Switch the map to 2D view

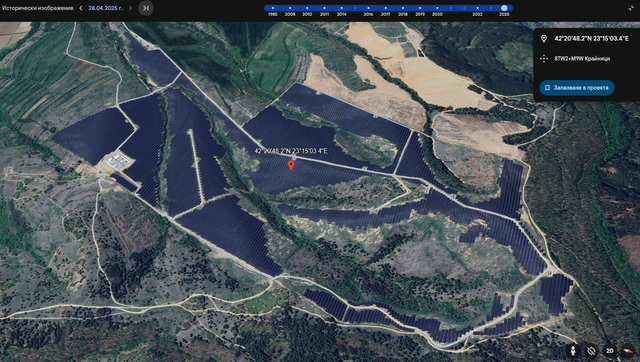(609, 351)
